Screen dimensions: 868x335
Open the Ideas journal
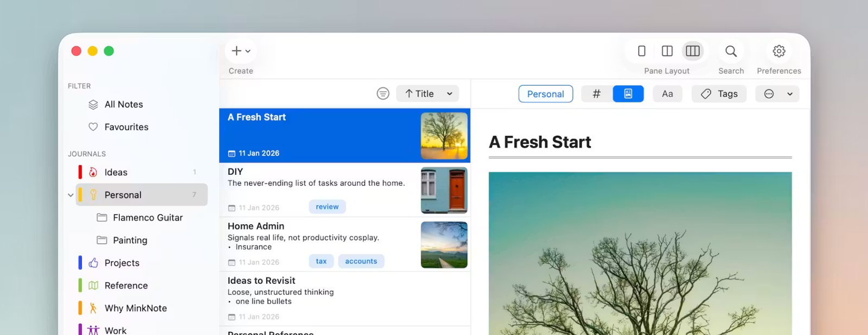(x=142, y=172)
